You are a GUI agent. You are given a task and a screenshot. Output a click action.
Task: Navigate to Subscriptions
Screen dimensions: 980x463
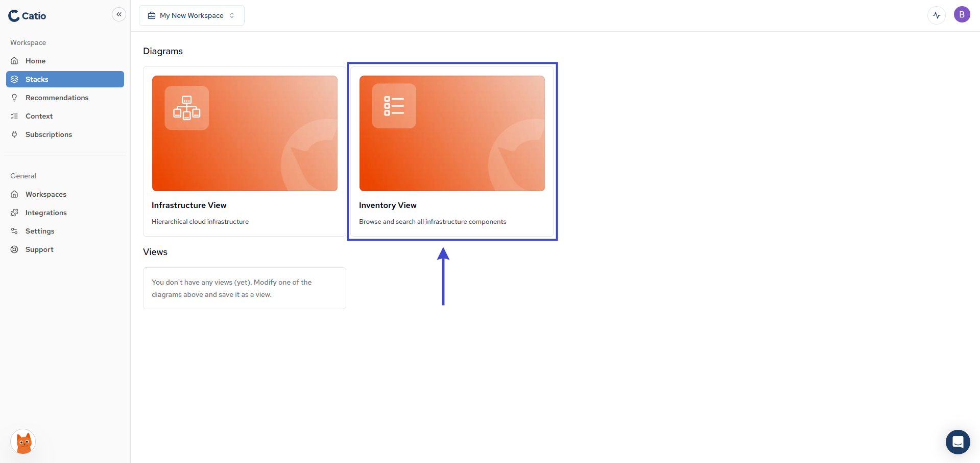pos(49,134)
